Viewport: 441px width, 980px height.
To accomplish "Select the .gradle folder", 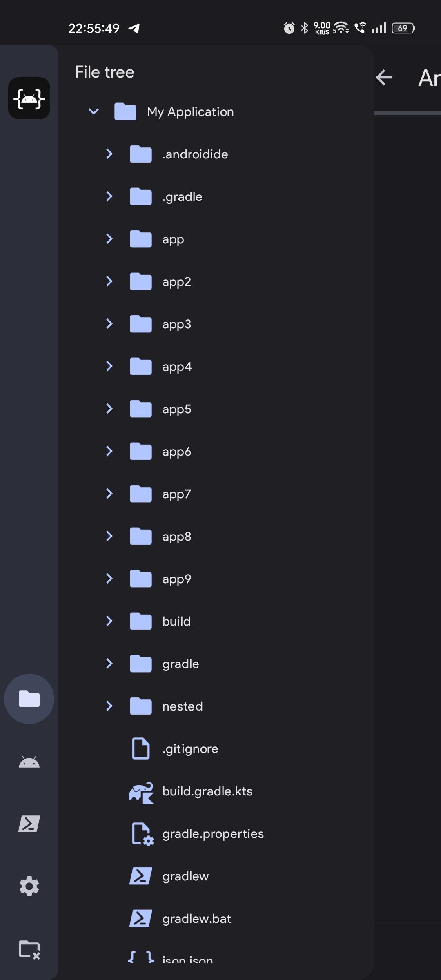I will click(x=216, y=197).
